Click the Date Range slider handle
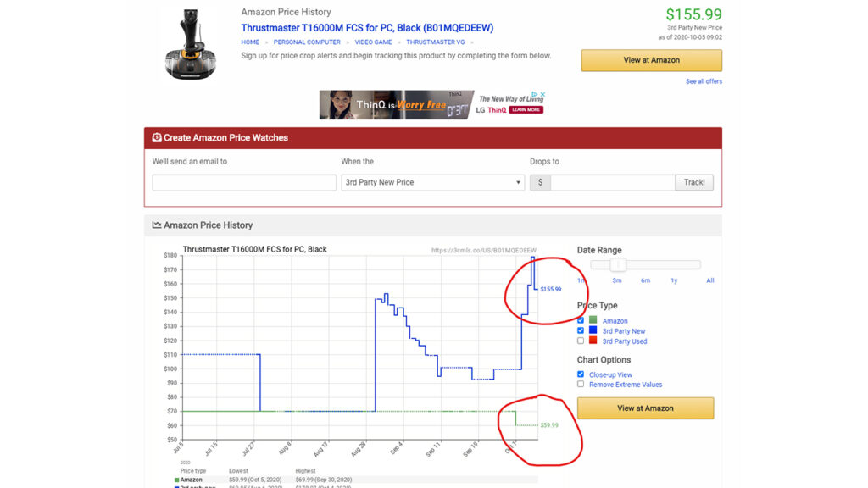 coord(618,264)
